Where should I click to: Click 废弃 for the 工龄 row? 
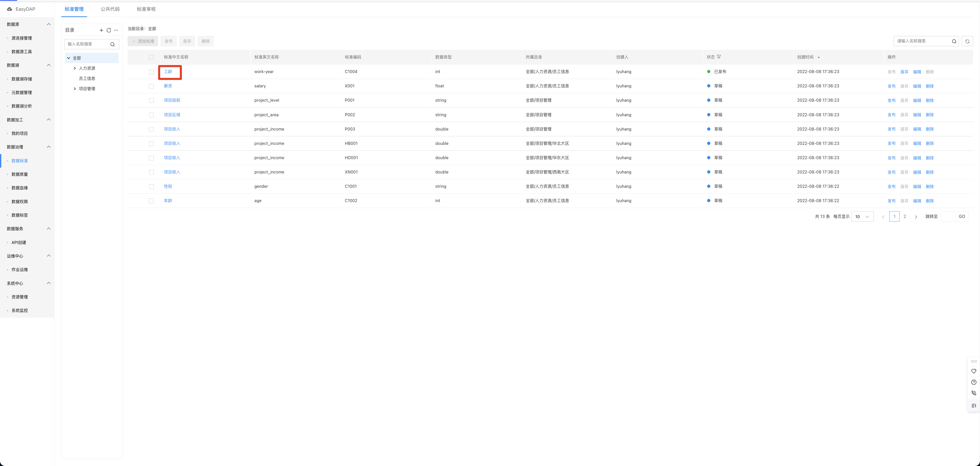pyautogui.click(x=904, y=72)
